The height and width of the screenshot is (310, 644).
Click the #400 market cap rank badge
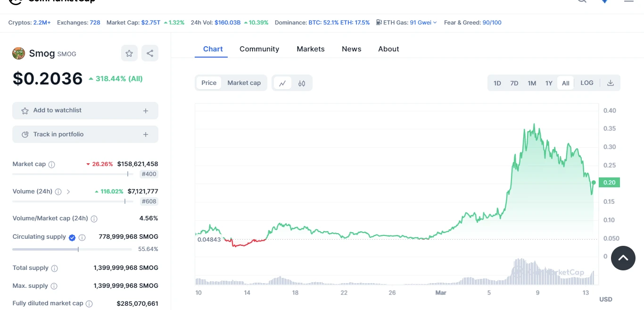point(149,174)
